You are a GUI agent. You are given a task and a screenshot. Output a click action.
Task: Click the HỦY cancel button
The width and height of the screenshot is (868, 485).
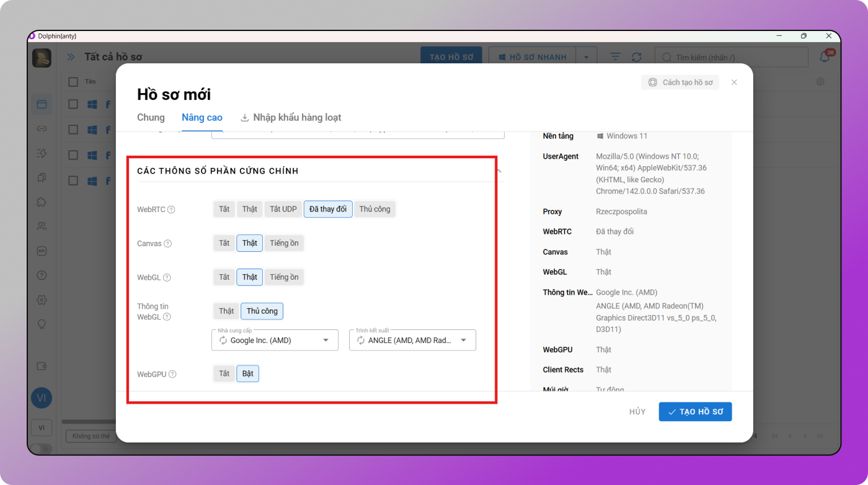click(637, 412)
